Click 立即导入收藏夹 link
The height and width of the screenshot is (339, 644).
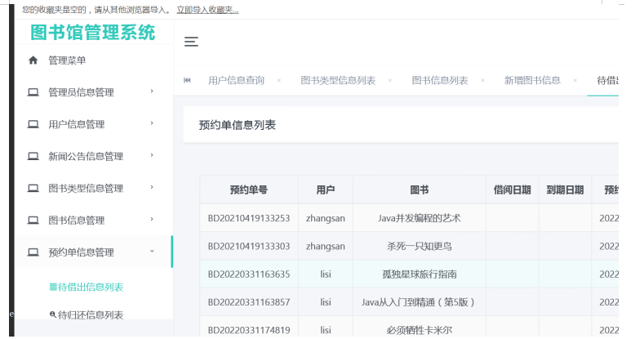[208, 10]
